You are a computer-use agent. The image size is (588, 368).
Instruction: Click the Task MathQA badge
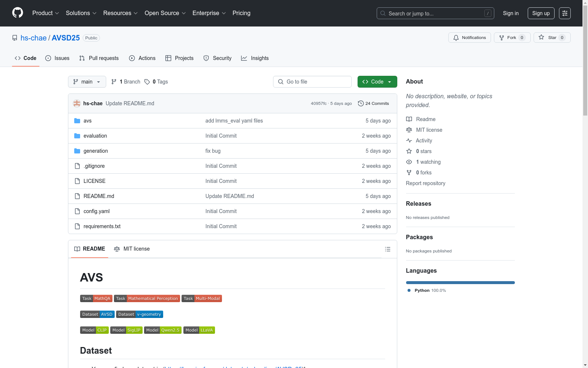[x=96, y=298]
